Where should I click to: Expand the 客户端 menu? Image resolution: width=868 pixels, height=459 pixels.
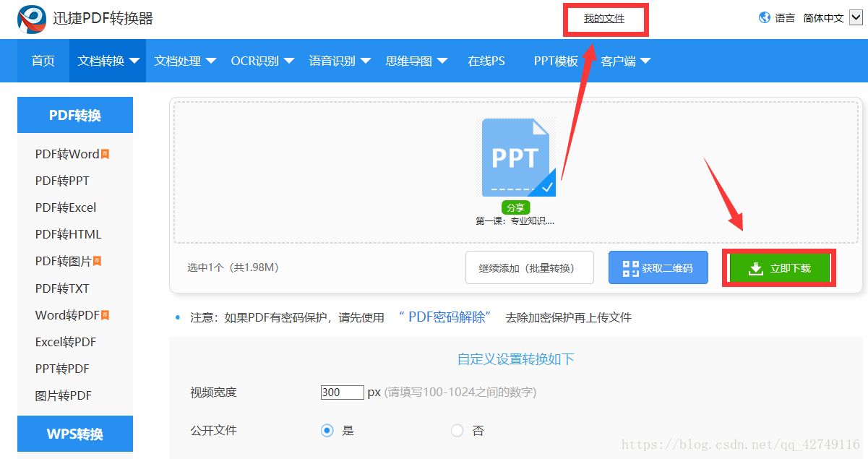(x=626, y=61)
